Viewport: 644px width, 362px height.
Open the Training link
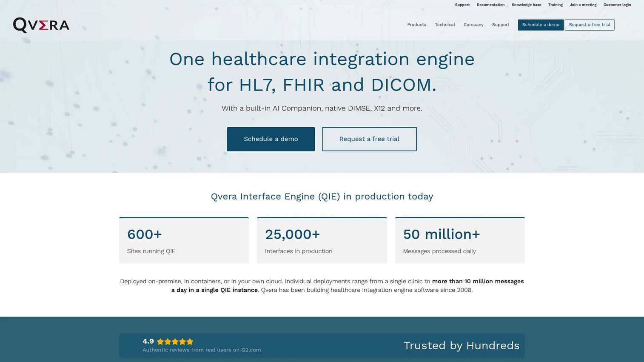point(556,5)
